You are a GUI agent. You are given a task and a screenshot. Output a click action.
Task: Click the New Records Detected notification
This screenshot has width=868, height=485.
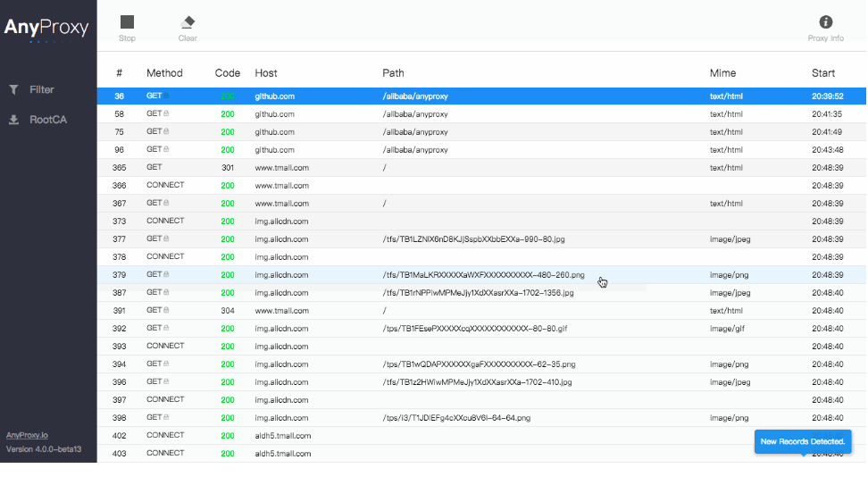tap(802, 441)
